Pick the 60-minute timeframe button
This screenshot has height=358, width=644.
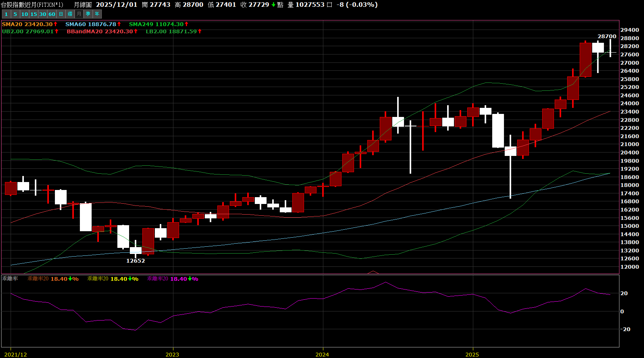tap(52, 14)
